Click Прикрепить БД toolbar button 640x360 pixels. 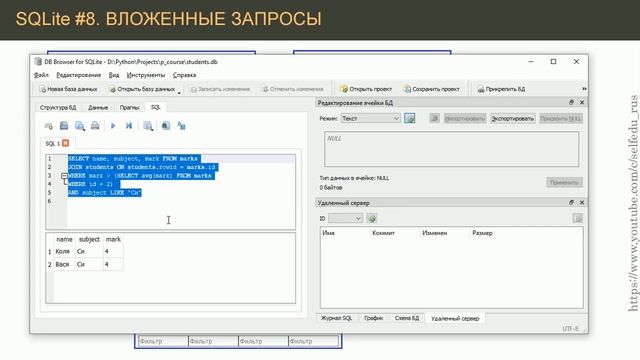pos(501,89)
